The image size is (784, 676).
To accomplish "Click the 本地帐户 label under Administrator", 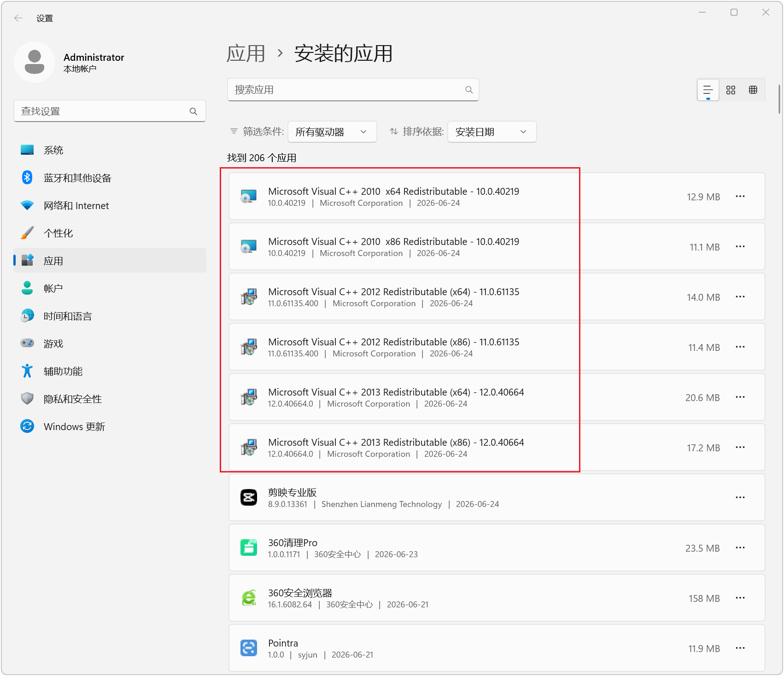I will pos(80,69).
